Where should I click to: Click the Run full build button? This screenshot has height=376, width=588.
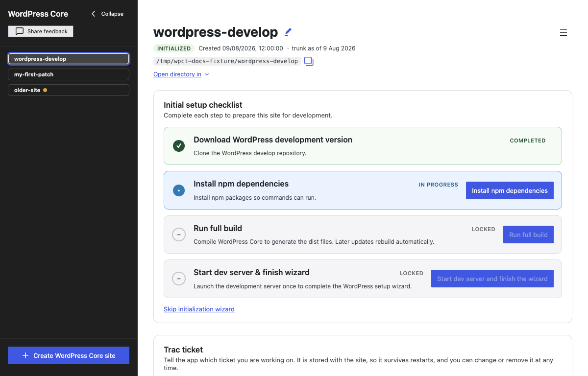coord(528,235)
